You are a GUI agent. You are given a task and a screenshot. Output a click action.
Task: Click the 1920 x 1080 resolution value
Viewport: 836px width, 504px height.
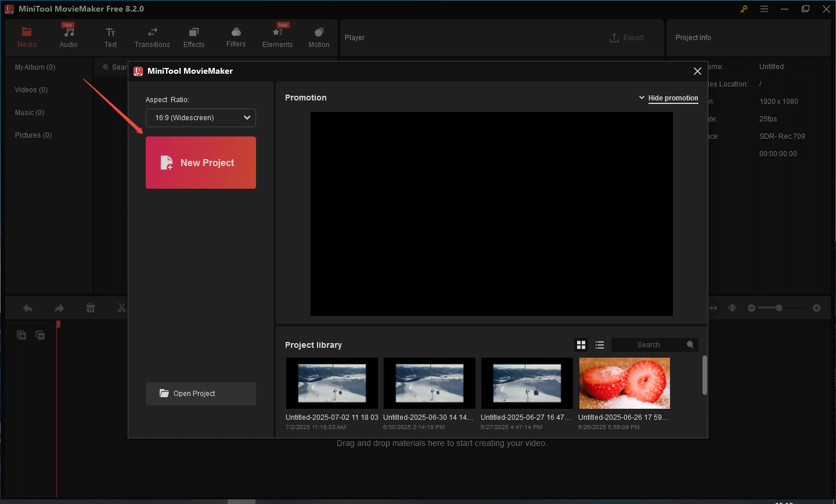(x=779, y=102)
